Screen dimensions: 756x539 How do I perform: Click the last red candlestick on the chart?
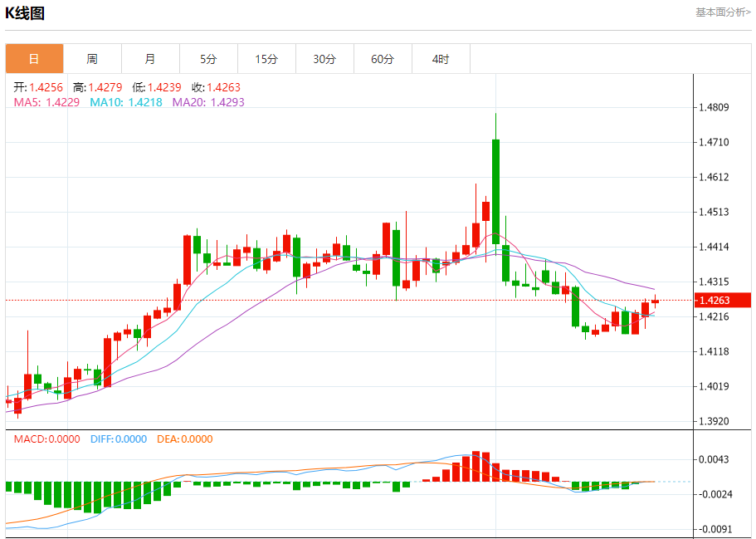click(655, 301)
